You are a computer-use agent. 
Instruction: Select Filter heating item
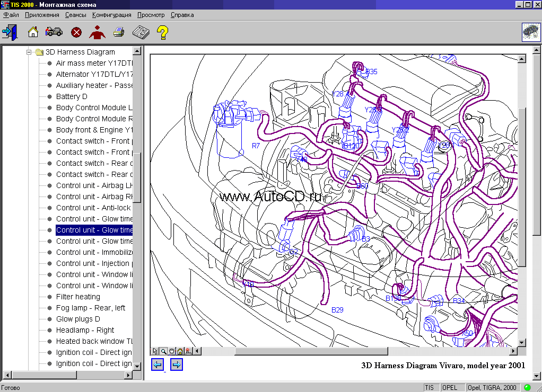(78, 297)
